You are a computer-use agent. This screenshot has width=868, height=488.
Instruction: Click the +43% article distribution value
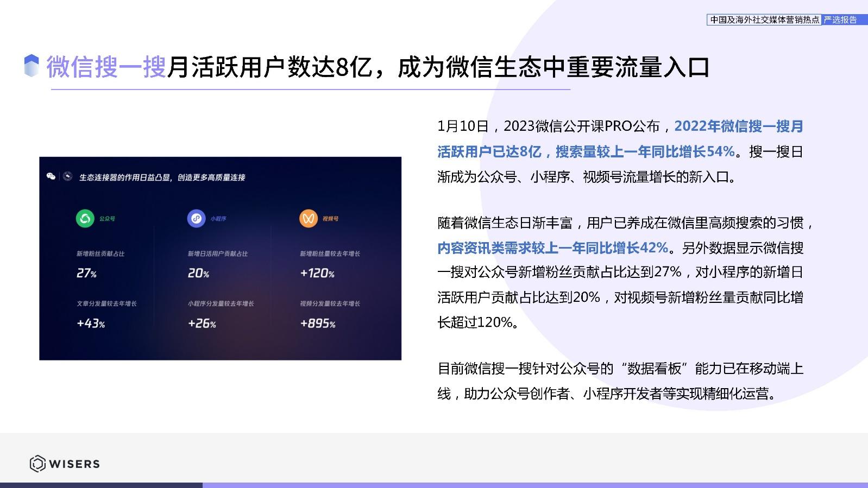[x=91, y=324]
